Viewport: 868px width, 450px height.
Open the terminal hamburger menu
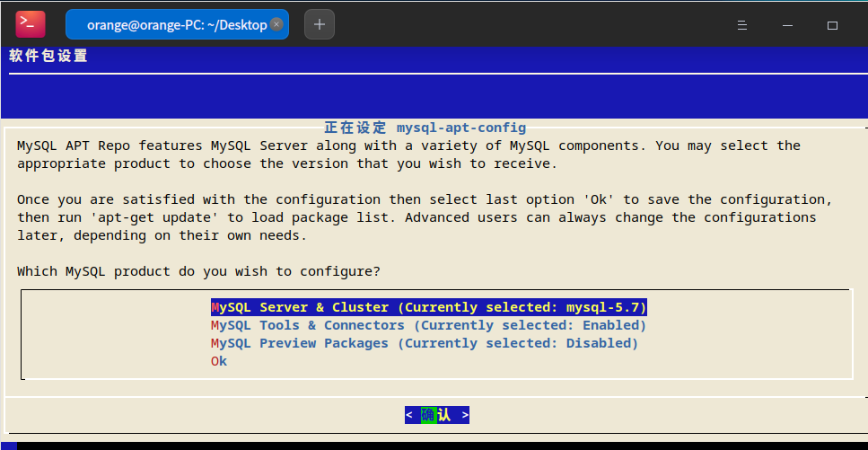click(x=741, y=25)
